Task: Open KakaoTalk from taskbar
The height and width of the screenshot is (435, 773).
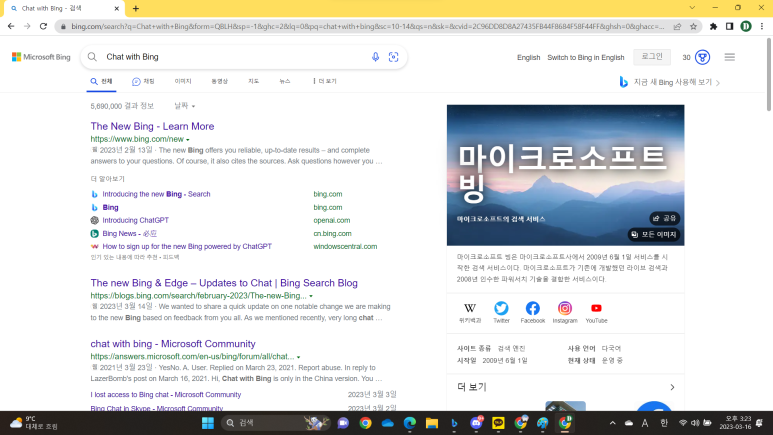Action: click(x=498, y=423)
